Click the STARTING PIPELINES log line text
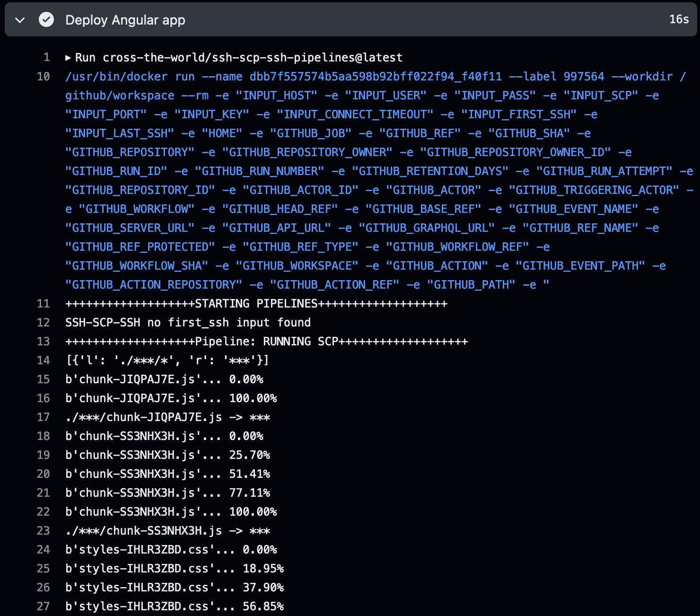The image size is (700, 616). tap(256, 303)
